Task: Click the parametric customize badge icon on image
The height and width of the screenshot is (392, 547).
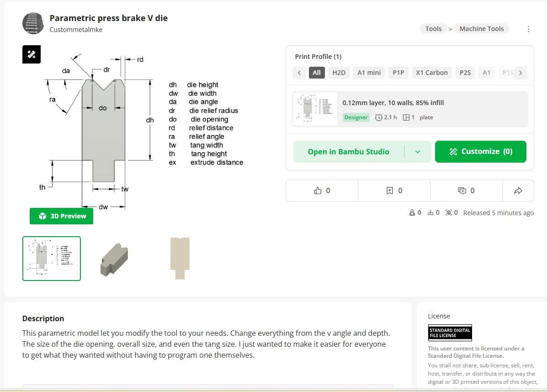Action: [x=32, y=54]
